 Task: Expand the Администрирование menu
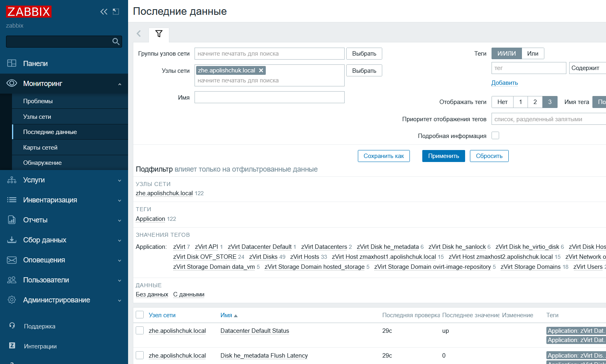(120, 300)
